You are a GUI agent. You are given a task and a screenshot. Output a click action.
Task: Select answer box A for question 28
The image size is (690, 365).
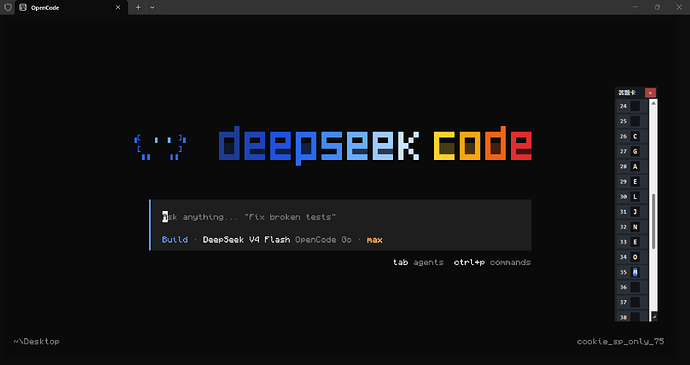[x=635, y=166]
